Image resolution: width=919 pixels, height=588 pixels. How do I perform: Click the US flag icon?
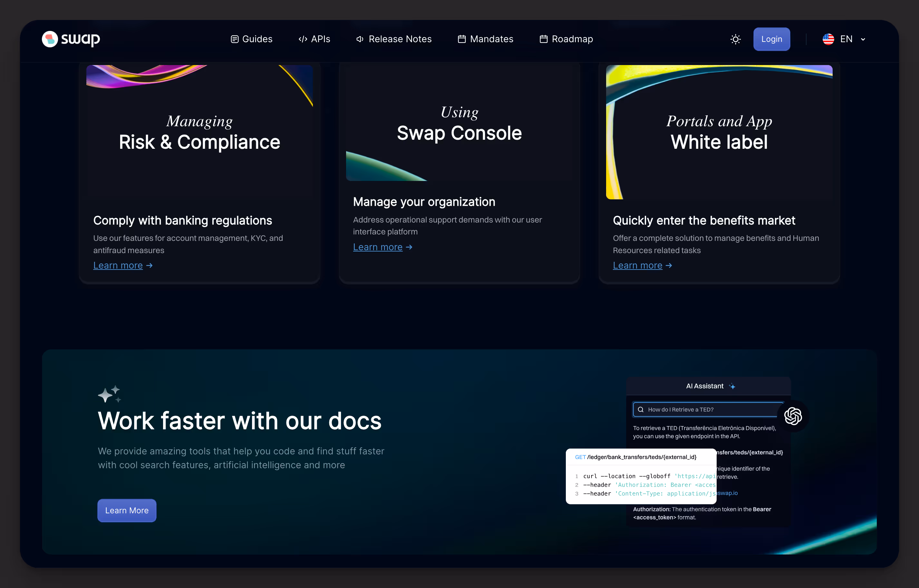point(828,39)
